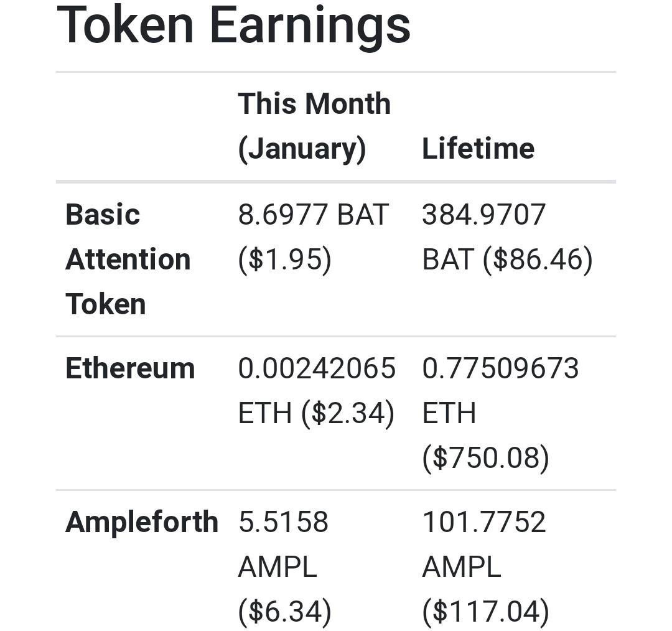672x631 pixels.
Task: Click the 0.00242065 ETH monthly earnings cell
Action: click(x=317, y=391)
